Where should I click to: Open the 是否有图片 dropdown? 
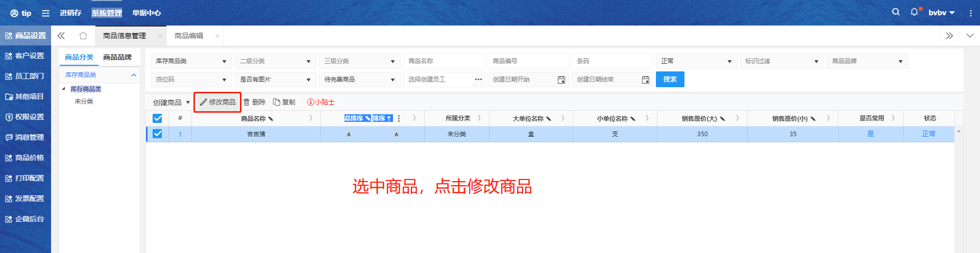[275, 80]
